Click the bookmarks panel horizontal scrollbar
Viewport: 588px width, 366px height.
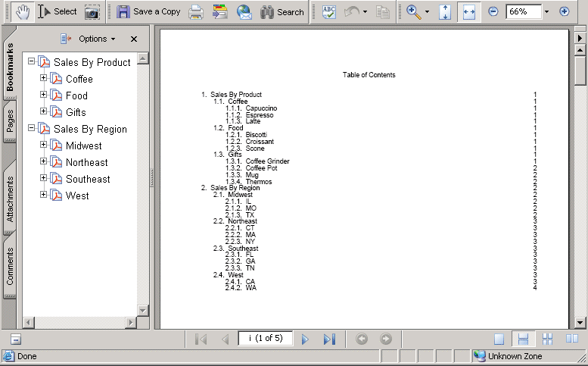(79, 323)
